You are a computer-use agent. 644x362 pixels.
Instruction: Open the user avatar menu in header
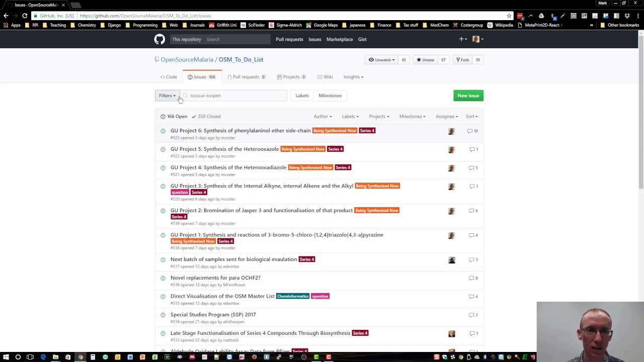[477, 39]
